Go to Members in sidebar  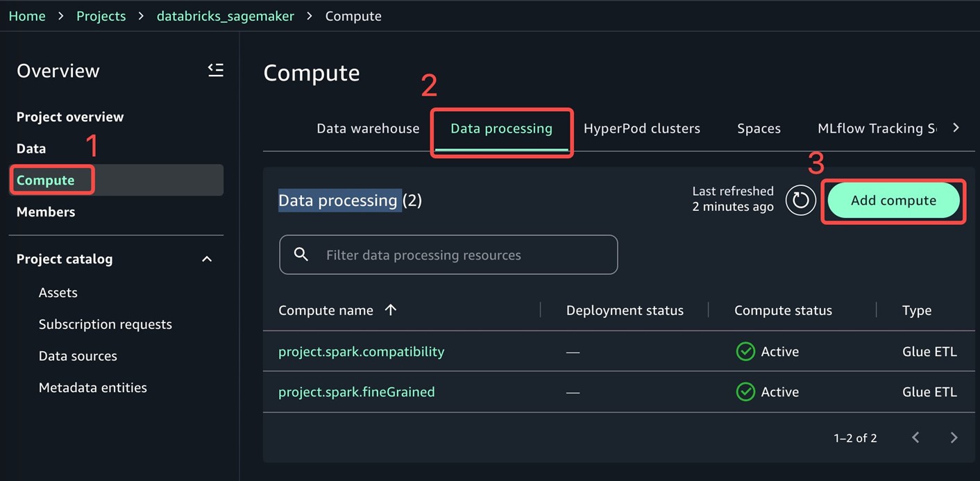point(46,212)
